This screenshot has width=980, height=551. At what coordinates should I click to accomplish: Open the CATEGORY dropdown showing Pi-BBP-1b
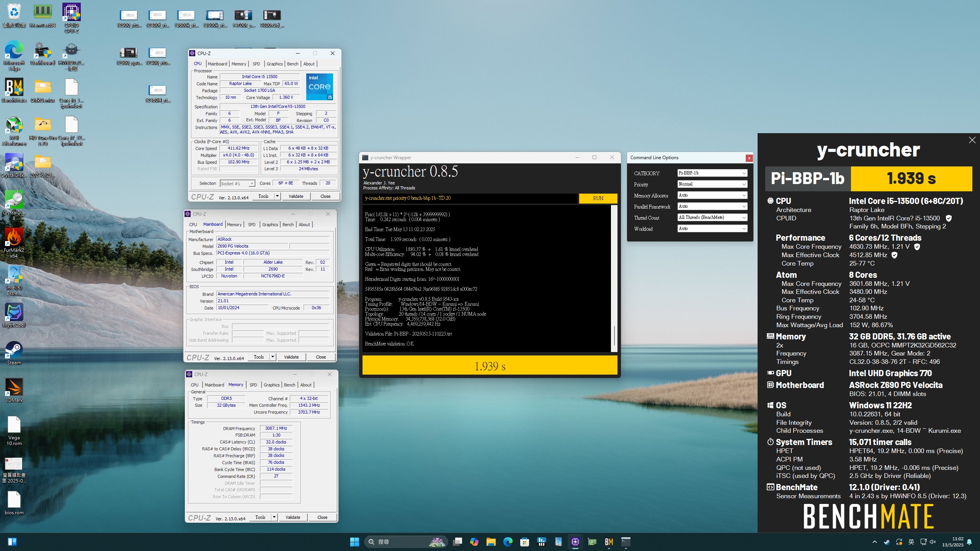tap(712, 173)
